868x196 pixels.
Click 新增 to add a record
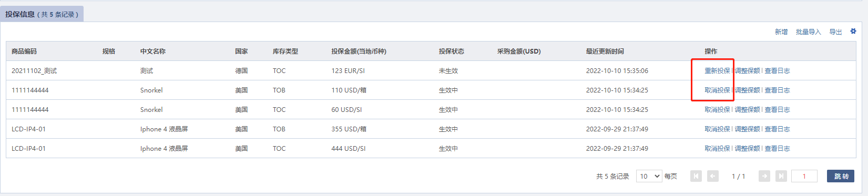(x=781, y=32)
